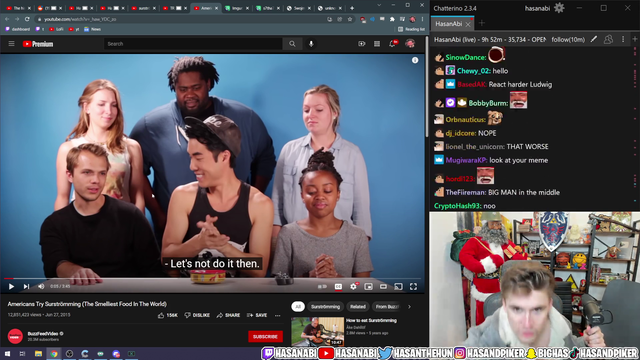Close the active Americans Try tab
The height and width of the screenshot is (360, 640).
[216, 8]
